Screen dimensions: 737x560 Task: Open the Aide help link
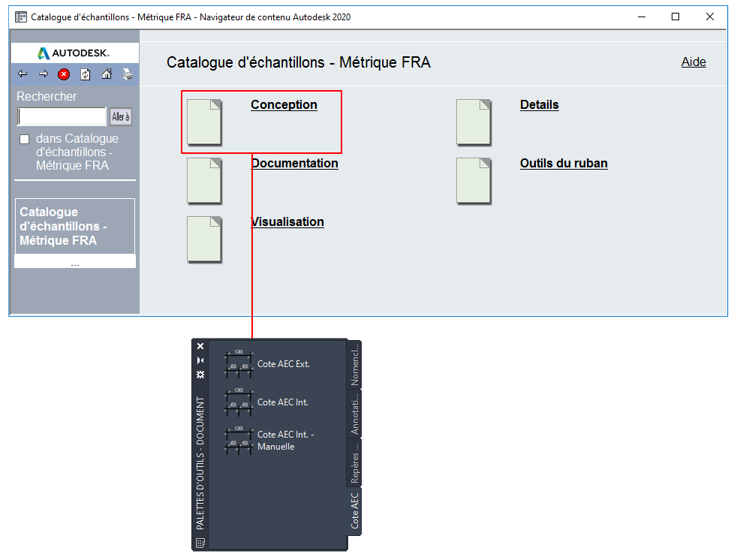[693, 62]
